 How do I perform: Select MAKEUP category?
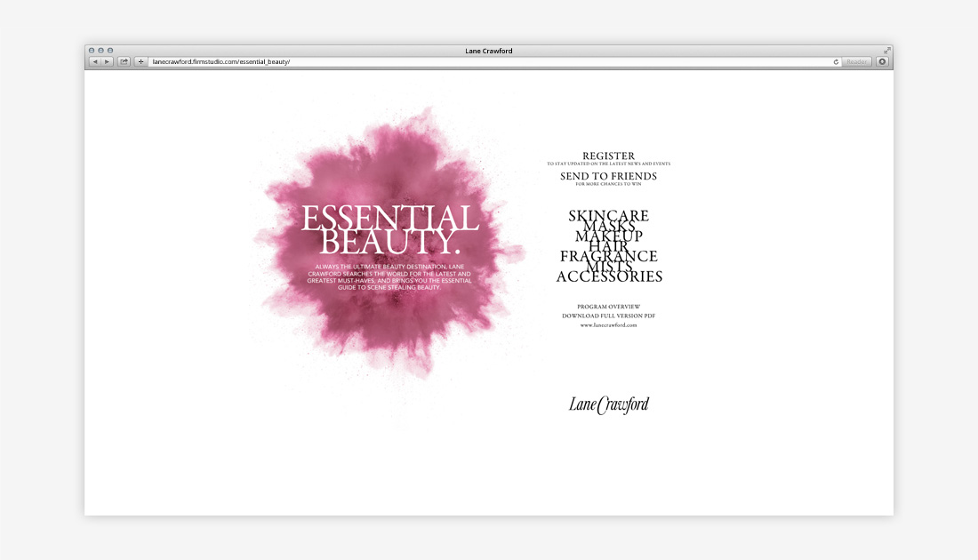pyautogui.click(x=609, y=236)
